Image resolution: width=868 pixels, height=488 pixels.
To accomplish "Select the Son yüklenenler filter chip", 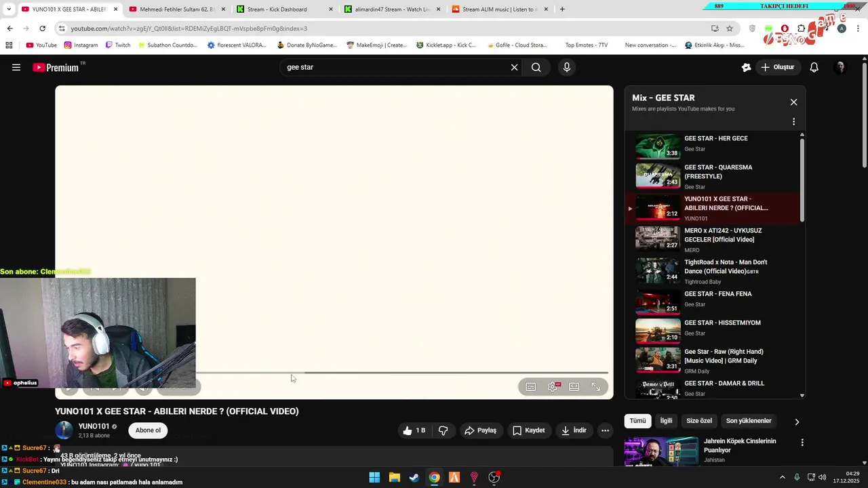I will pos(749,421).
